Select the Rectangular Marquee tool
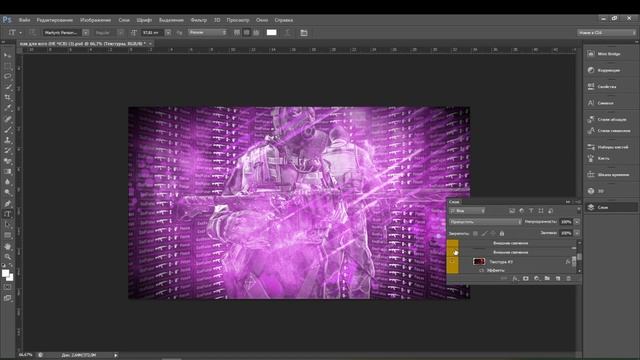 point(7,66)
